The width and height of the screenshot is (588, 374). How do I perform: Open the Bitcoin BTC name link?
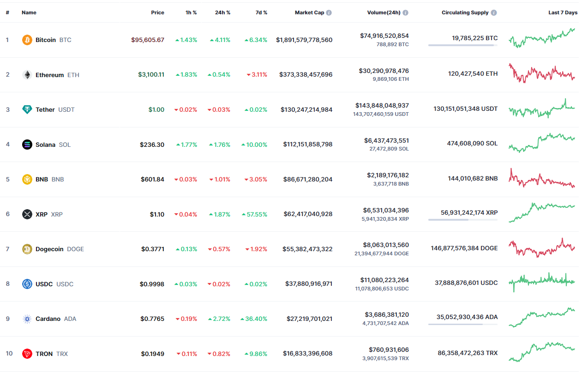coord(54,40)
